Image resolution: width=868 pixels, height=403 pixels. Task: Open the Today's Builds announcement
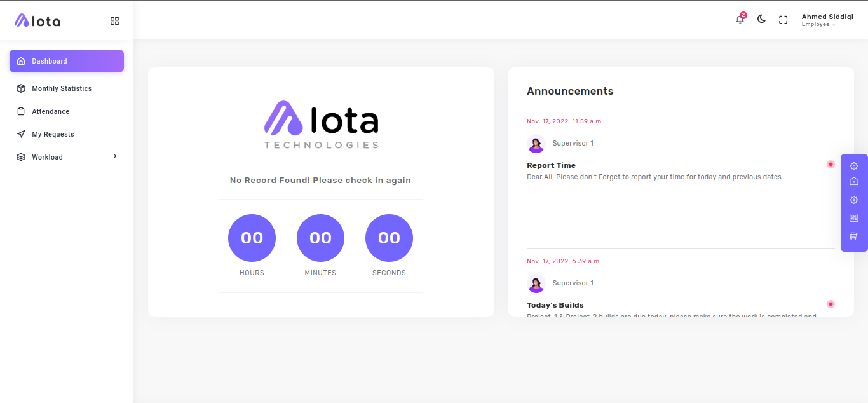(555, 305)
